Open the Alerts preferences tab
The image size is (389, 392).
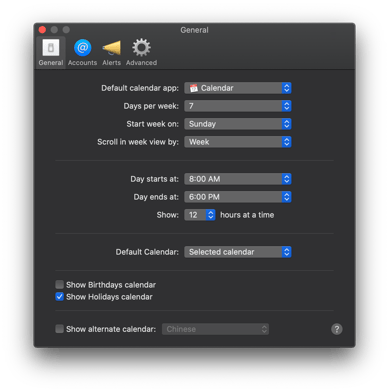pos(111,52)
